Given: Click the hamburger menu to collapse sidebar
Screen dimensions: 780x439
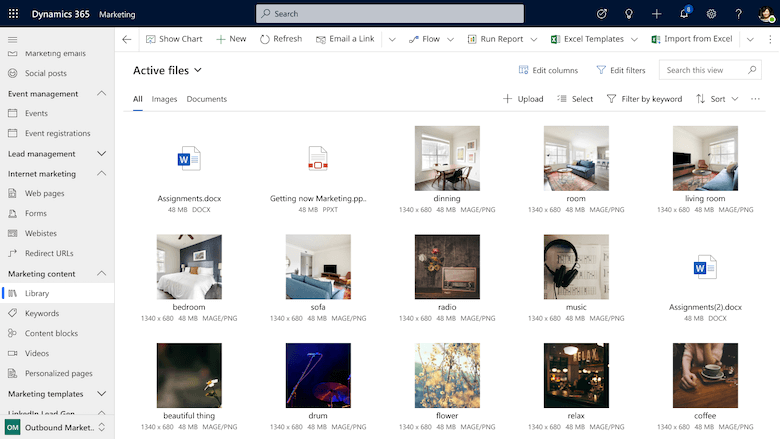Looking at the screenshot, I should tap(12, 39).
